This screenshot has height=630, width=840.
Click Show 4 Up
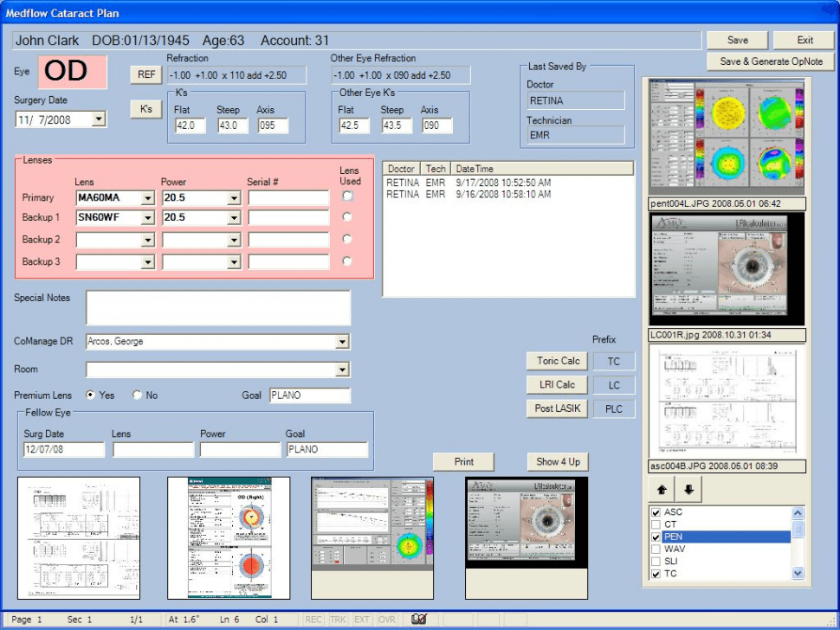(x=557, y=462)
